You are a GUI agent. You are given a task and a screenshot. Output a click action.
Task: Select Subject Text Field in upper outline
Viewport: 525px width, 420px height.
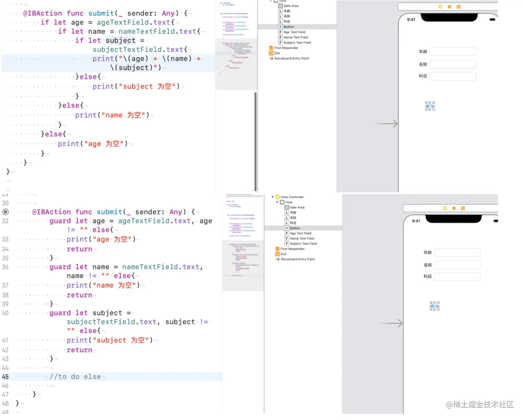click(x=295, y=43)
